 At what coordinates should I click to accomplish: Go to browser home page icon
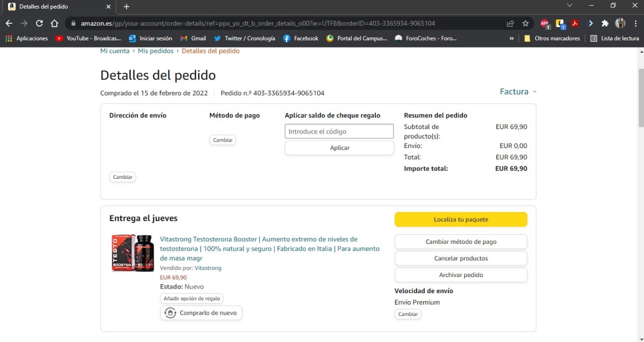pyautogui.click(x=54, y=23)
